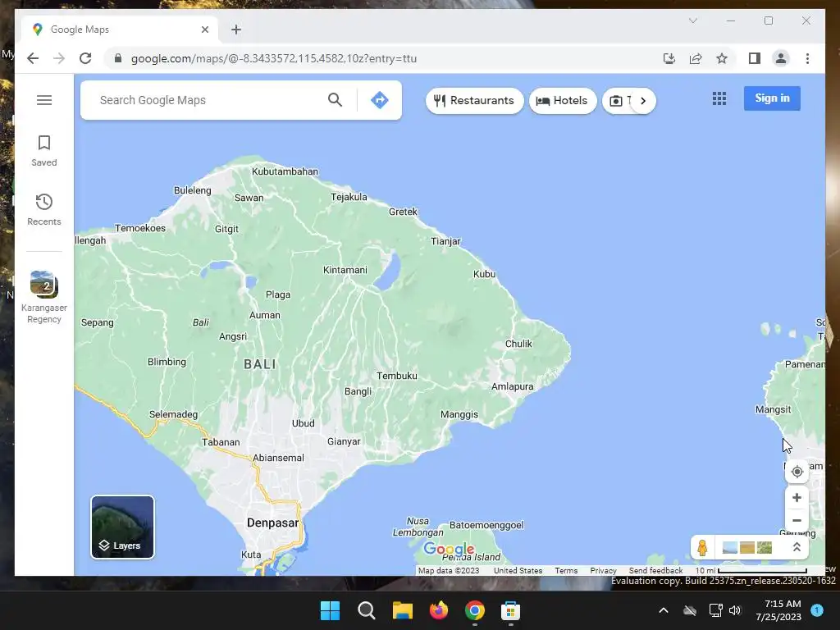The height and width of the screenshot is (630, 840).
Task: Open the Recents history panel
Action: 44,209
